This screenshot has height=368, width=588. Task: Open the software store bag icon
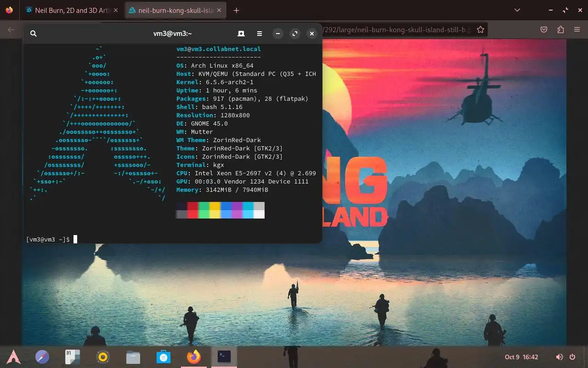click(164, 356)
